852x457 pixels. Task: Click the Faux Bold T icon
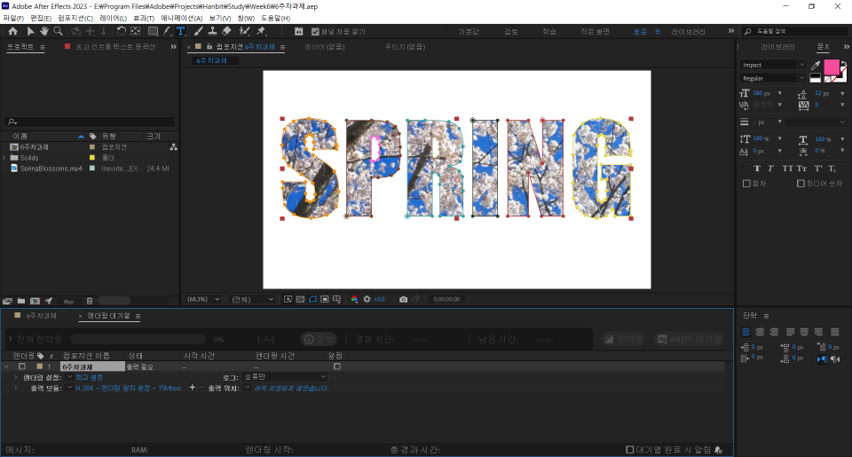[757, 168]
